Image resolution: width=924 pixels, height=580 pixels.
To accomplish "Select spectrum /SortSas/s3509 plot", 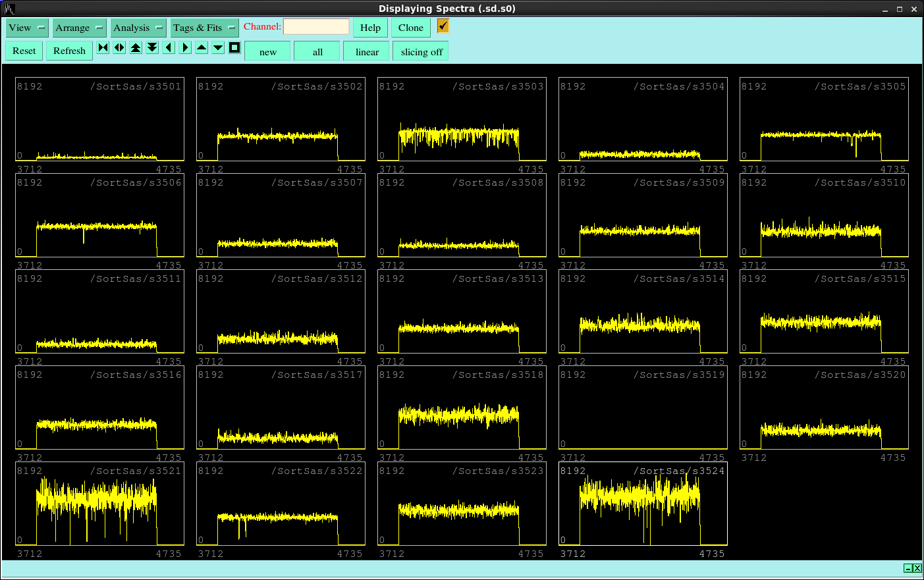I will (643, 215).
